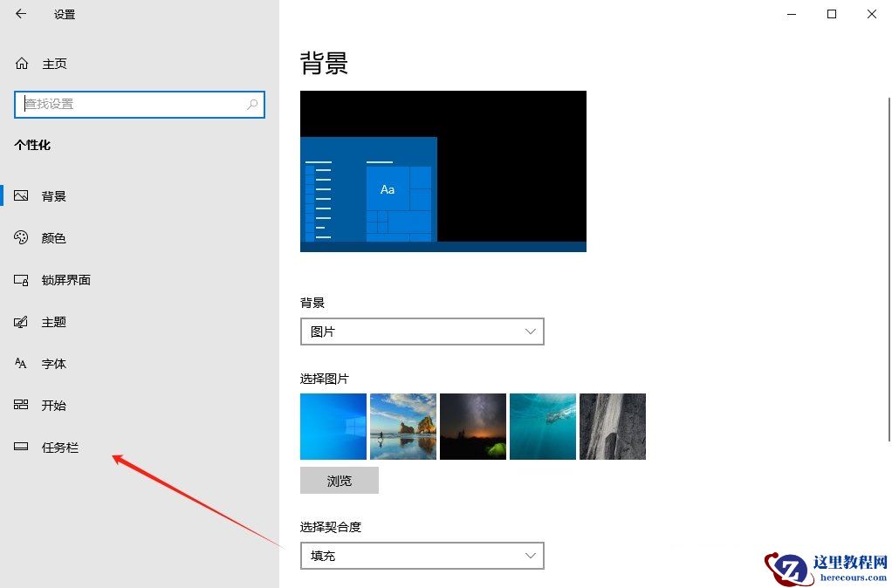Select the 背景 icon in sidebar
The image size is (892, 588).
(x=21, y=195)
